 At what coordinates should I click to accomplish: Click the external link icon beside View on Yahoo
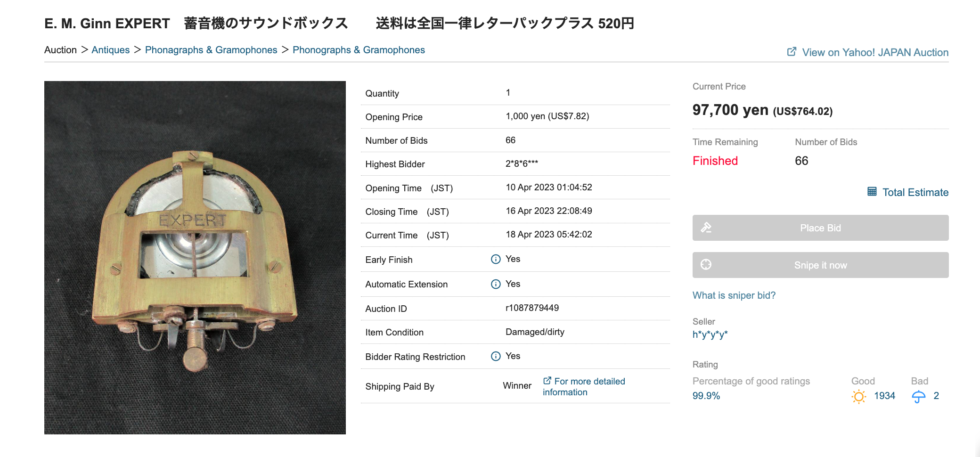pos(792,52)
